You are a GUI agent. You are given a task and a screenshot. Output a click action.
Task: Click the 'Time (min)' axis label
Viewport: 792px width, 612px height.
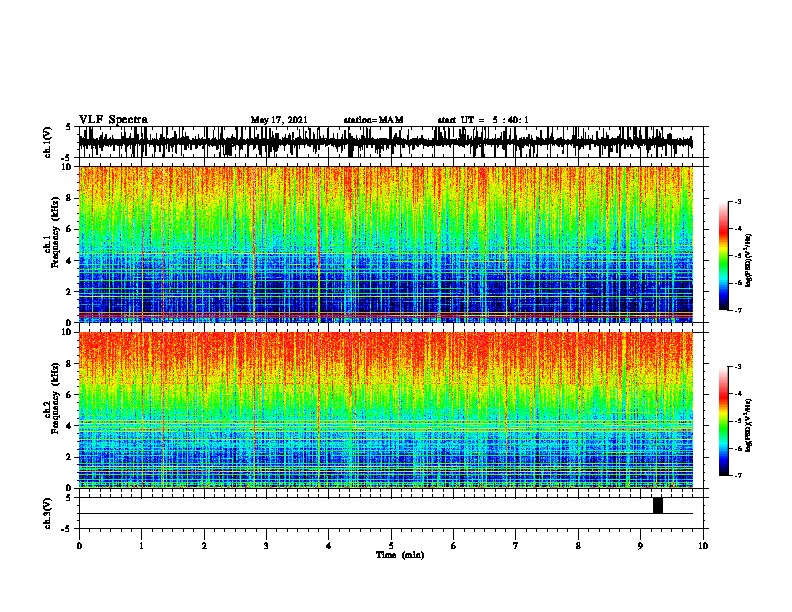pos(400,555)
